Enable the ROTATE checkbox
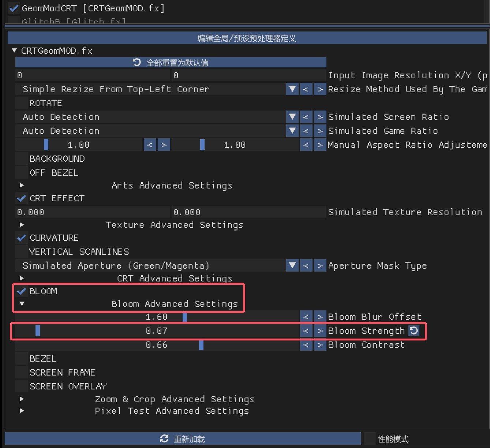490x448 pixels. pyautogui.click(x=22, y=103)
